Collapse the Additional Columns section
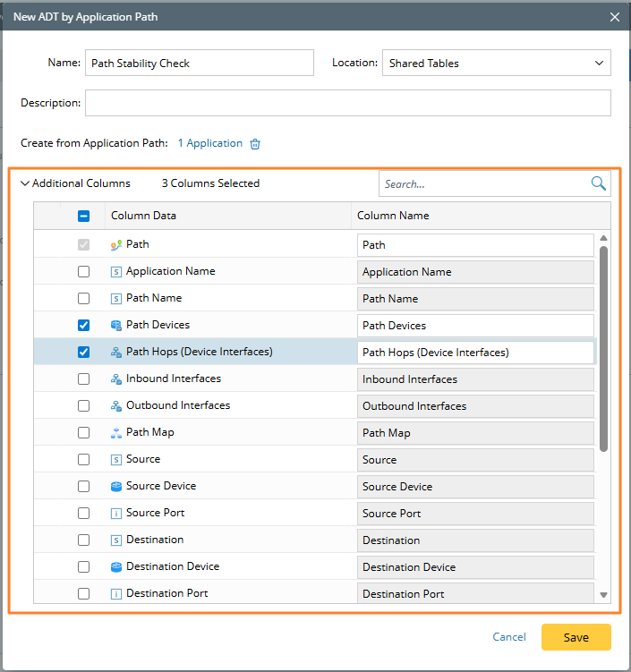Image resolution: width=631 pixels, height=672 pixels. pyautogui.click(x=25, y=183)
